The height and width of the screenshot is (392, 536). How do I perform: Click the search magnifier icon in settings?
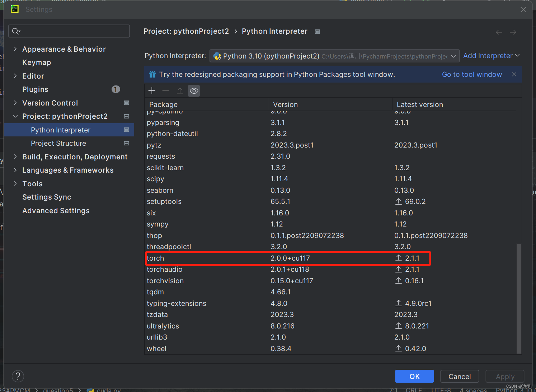click(16, 31)
